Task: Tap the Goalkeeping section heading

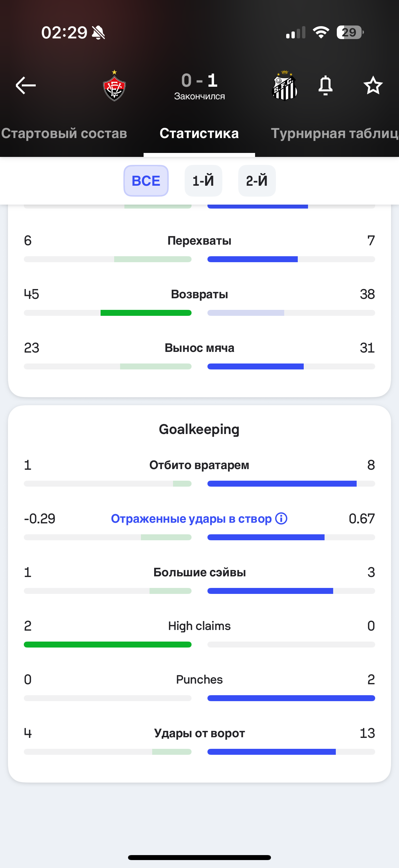Action: click(x=199, y=429)
